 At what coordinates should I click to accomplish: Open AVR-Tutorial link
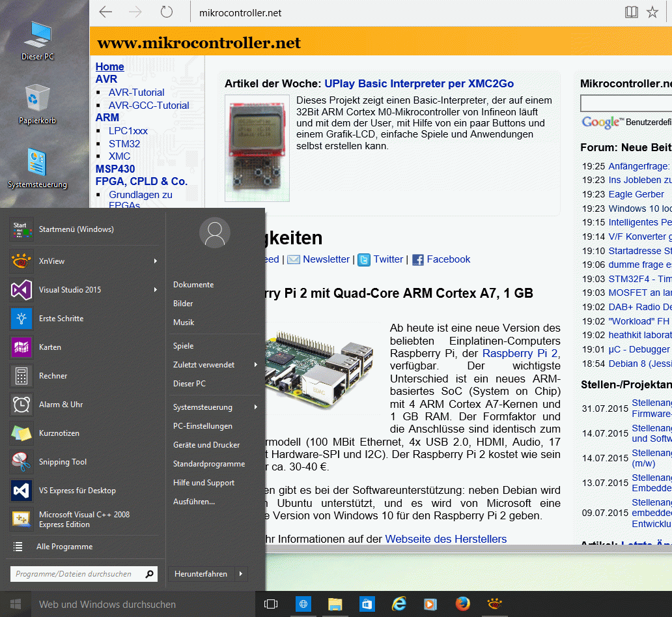point(136,93)
